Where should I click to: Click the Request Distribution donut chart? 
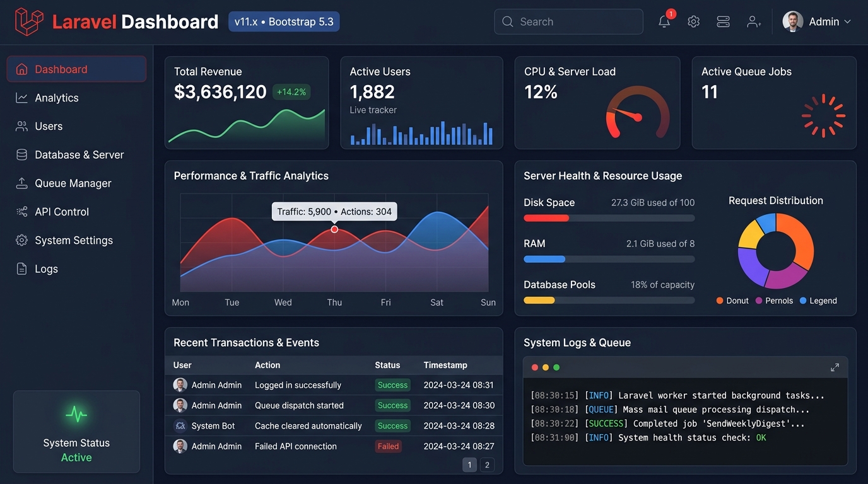point(776,250)
